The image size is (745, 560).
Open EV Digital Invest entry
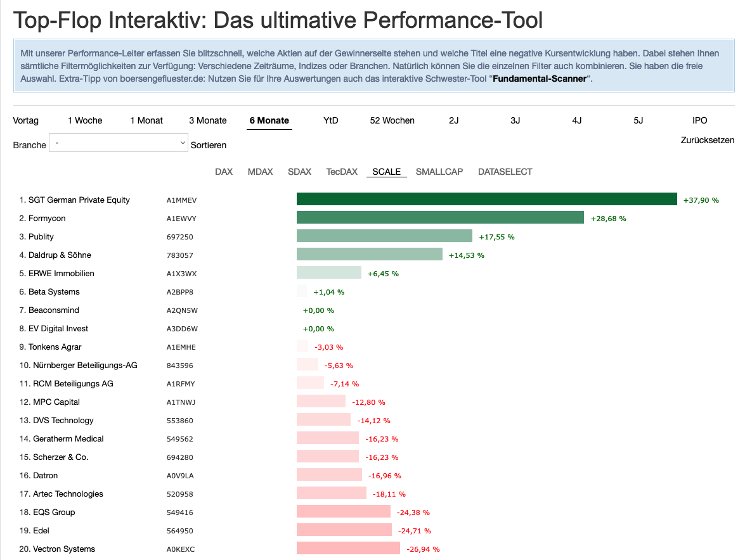(58, 328)
